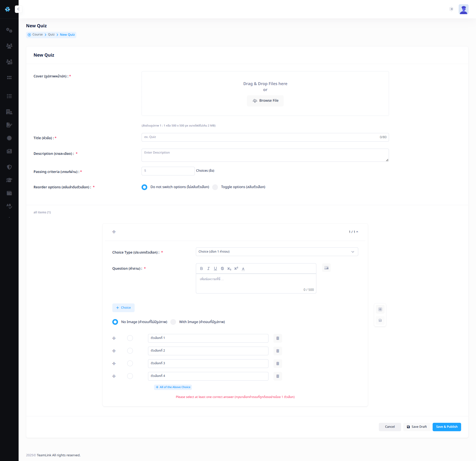
Task: Click the question image upload icon
Action: click(x=326, y=268)
